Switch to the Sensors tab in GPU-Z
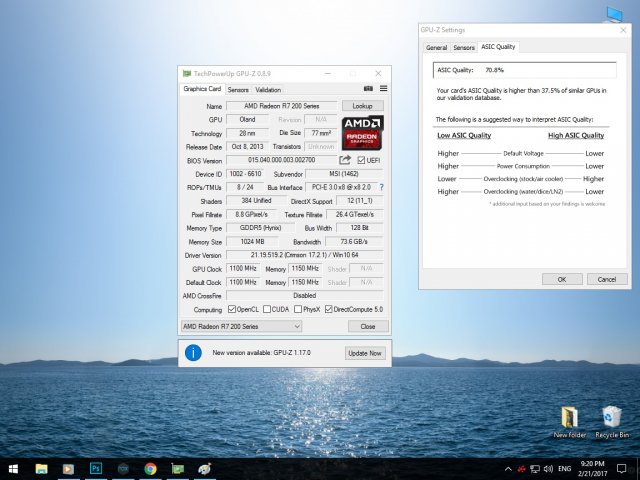This screenshot has width=640, height=480. pos(238,89)
